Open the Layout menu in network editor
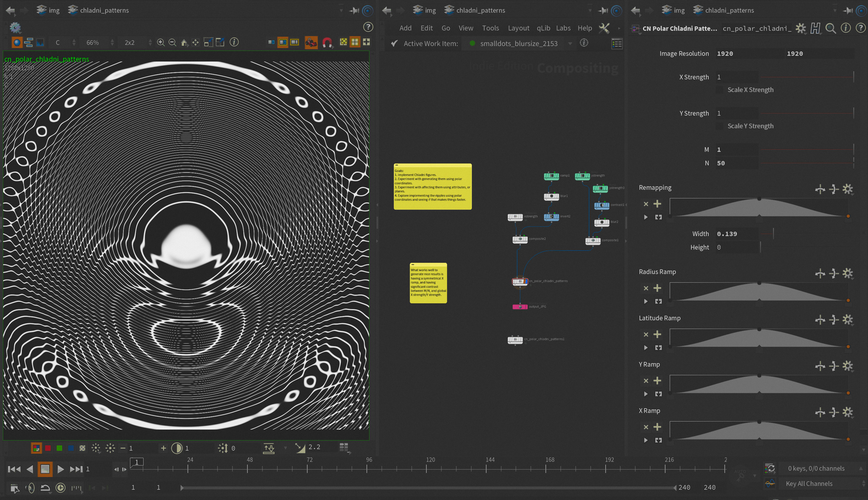 [x=518, y=28]
